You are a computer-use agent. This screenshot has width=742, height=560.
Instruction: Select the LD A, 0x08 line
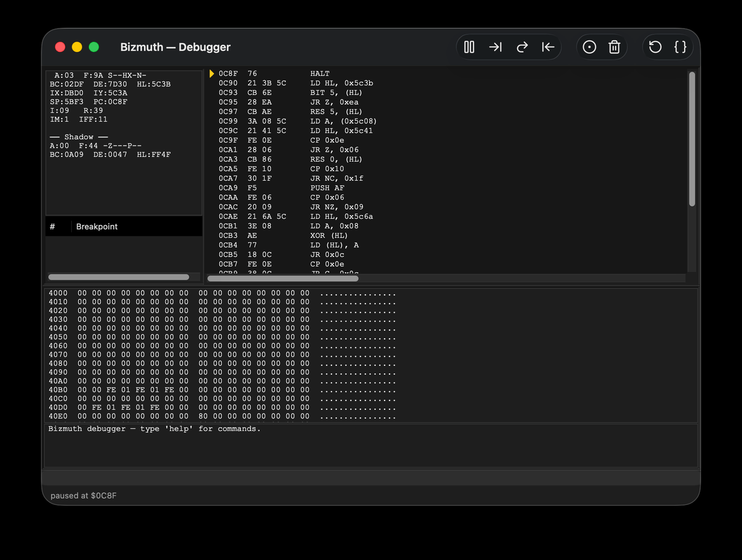(x=288, y=226)
